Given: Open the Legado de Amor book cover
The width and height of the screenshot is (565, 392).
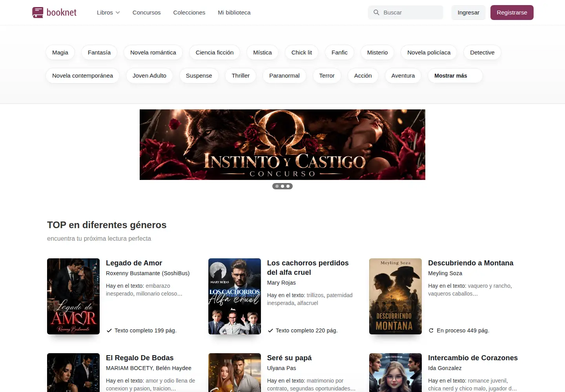Looking at the screenshot, I should coord(73,296).
